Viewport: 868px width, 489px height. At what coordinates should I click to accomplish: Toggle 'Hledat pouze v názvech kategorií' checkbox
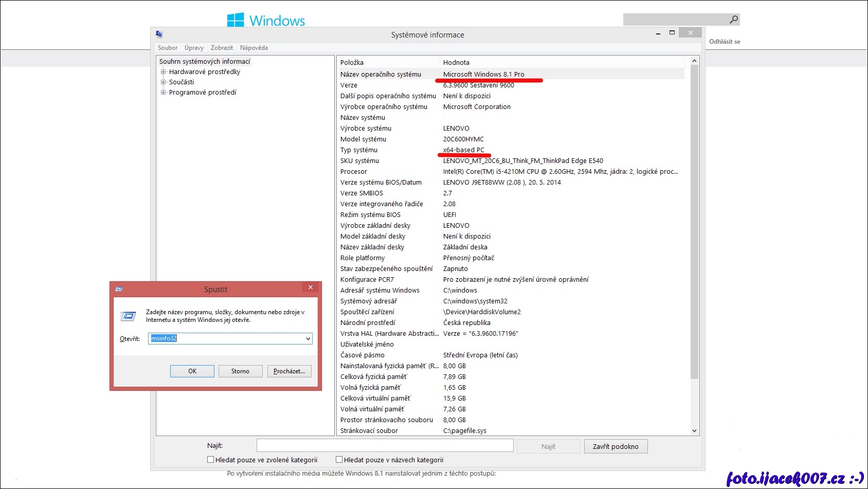click(339, 460)
